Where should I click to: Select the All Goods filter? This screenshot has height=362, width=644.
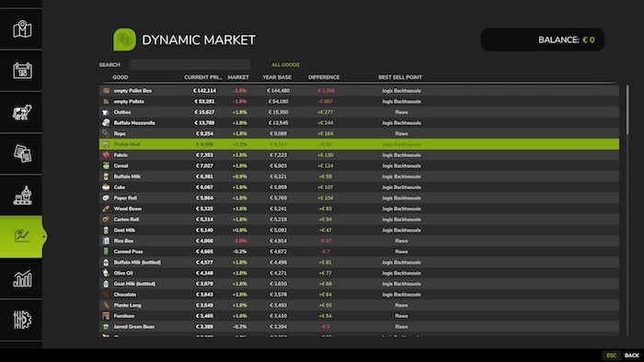click(x=285, y=65)
